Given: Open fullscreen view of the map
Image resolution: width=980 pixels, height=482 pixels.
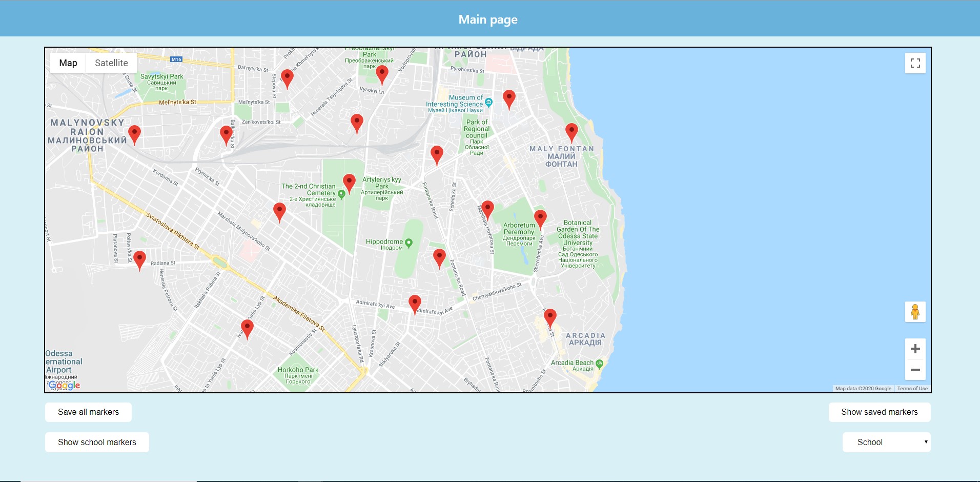Looking at the screenshot, I should pyautogui.click(x=915, y=63).
